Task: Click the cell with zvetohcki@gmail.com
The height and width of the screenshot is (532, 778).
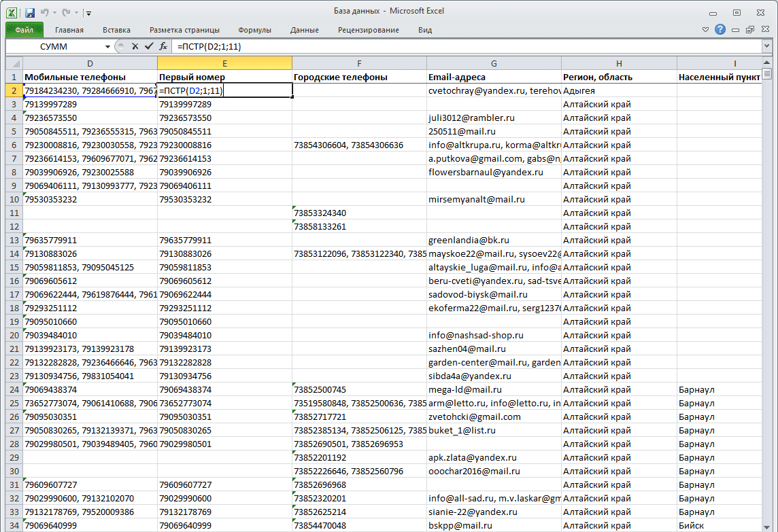Action: click(494, 417)
